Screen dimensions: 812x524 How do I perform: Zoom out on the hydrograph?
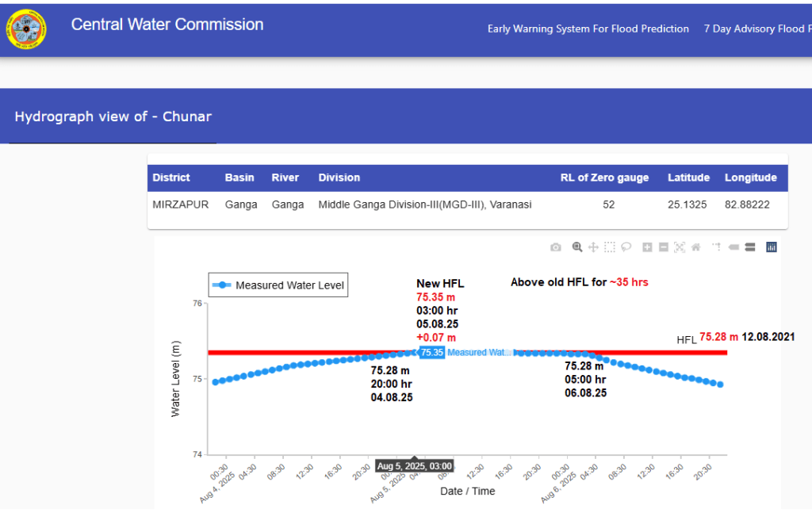click(663, 247)
